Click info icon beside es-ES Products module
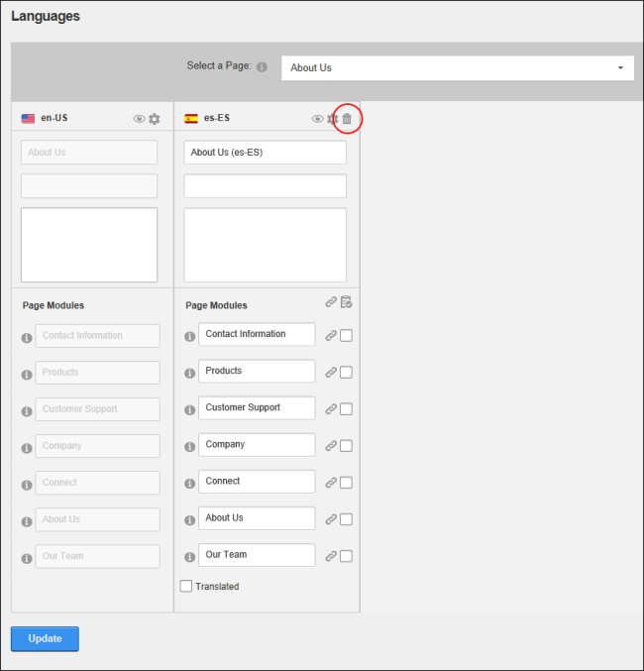Viewport: 644px width, 671px height. coord(189,373)
